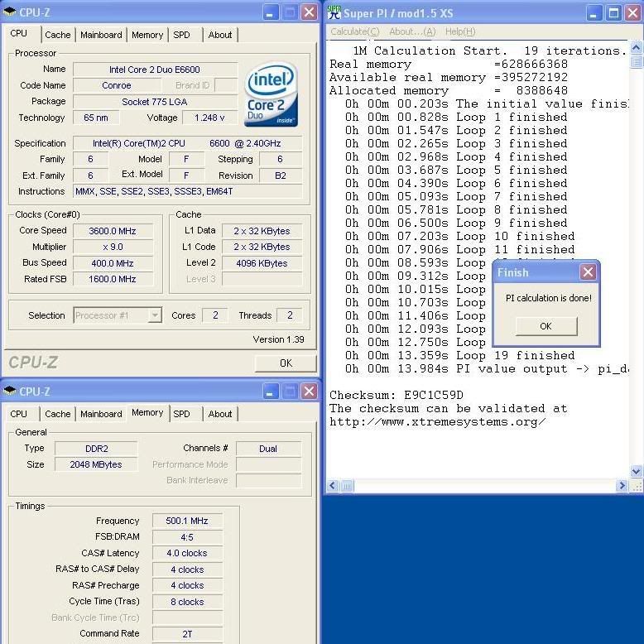Click the Frequency value '500.1 MHz'
Viewport: 644px width, 644px height.
click(x=187, y=521)
